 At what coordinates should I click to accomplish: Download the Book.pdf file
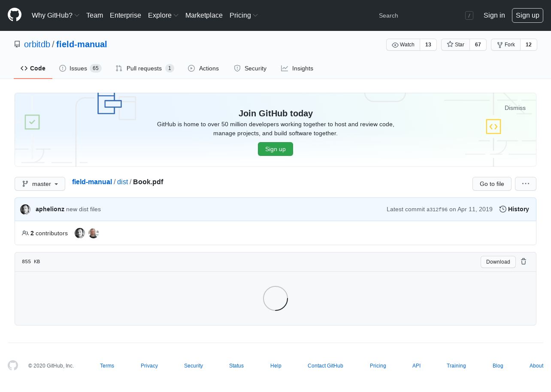[498, 262]
